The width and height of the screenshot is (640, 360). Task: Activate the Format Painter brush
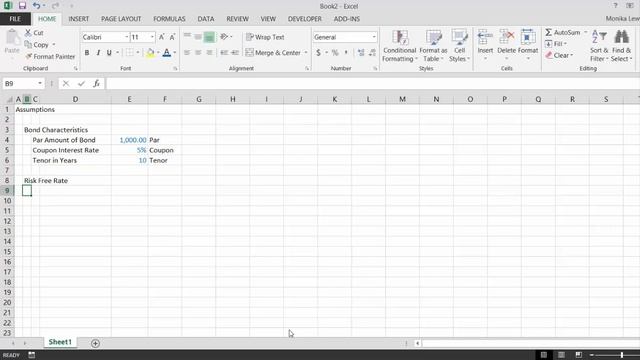coord(28,56)
